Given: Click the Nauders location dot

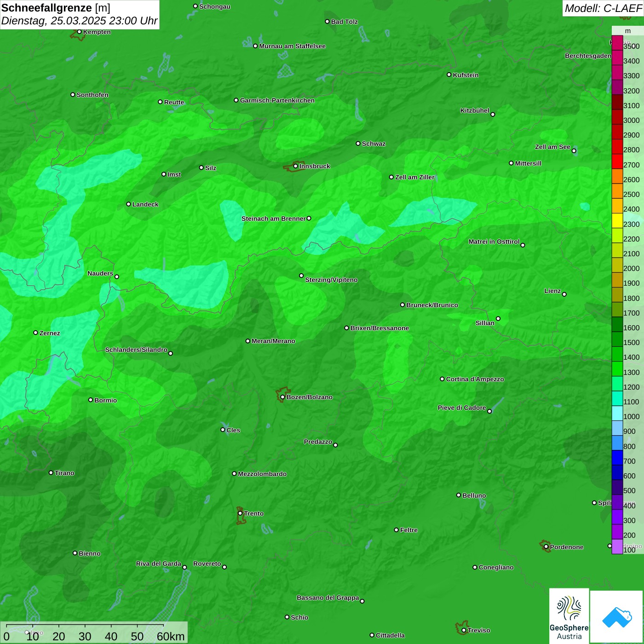Looking at the screenshot, I should click(x=117, y=277).
